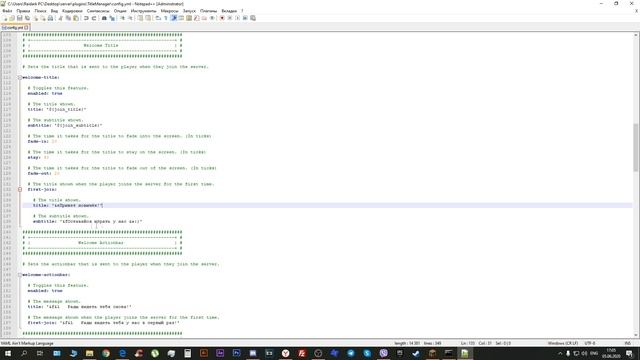Click the Print toolbar icon
This screenshot has height=360, width=640.
[50, 18]
